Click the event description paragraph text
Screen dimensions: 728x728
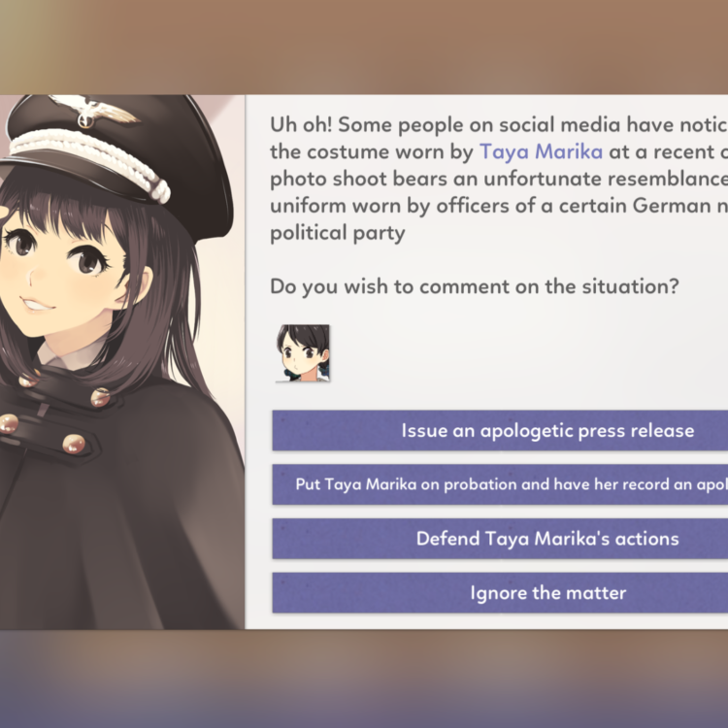[499, 179]
